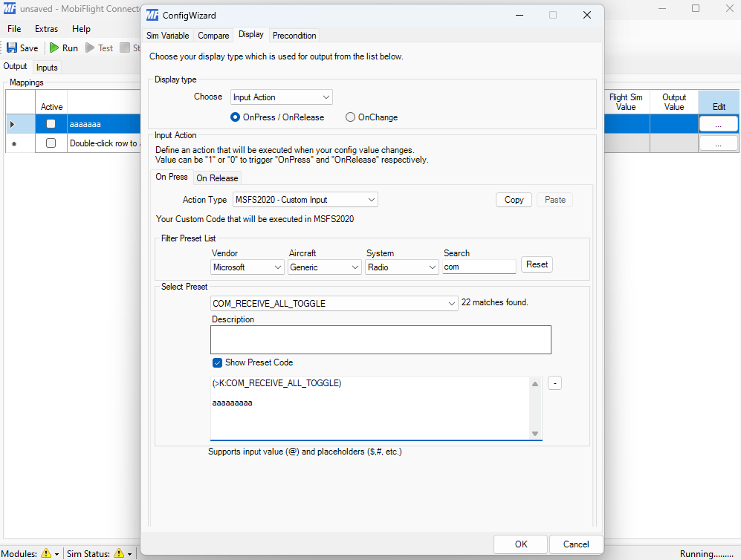The height and width of the screenshot is (560, 741).
Task: Switch to the On Release tab
Action: point(217,178)
